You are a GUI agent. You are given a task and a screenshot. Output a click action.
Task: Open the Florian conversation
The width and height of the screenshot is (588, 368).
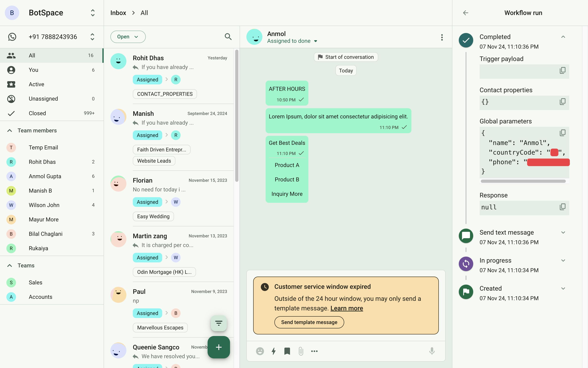coord(169,198)
